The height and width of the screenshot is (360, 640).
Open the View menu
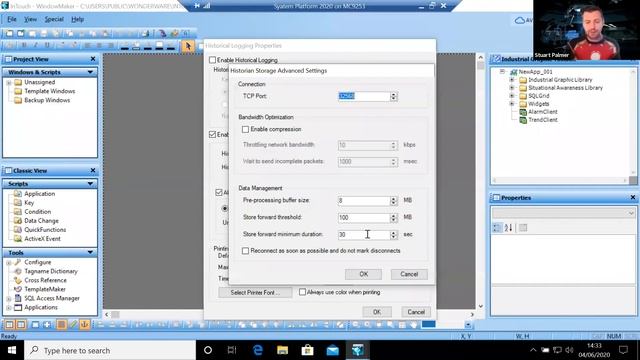(x=30, y=19)
